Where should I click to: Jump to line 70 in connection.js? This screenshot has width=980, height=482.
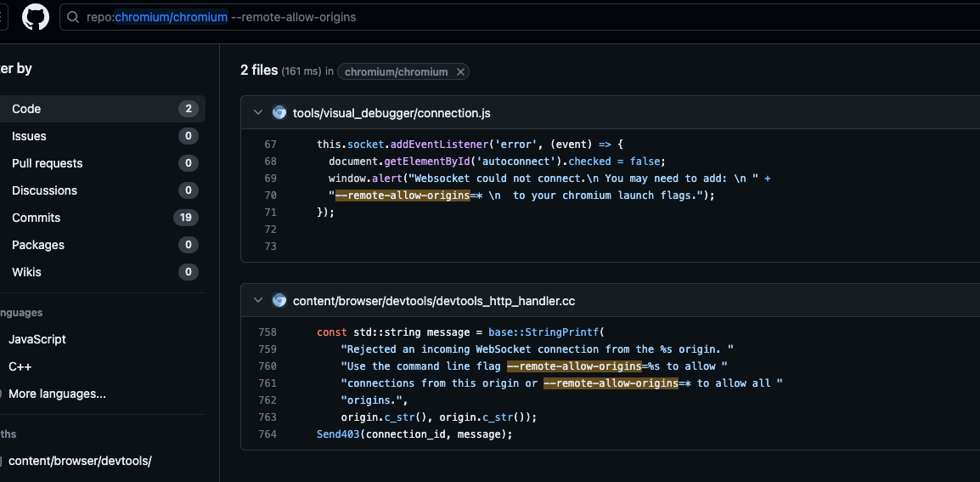point(270,196)
